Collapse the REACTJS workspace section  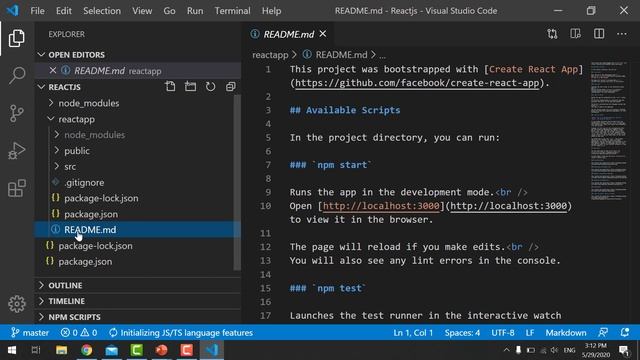(x=64, y=87)
